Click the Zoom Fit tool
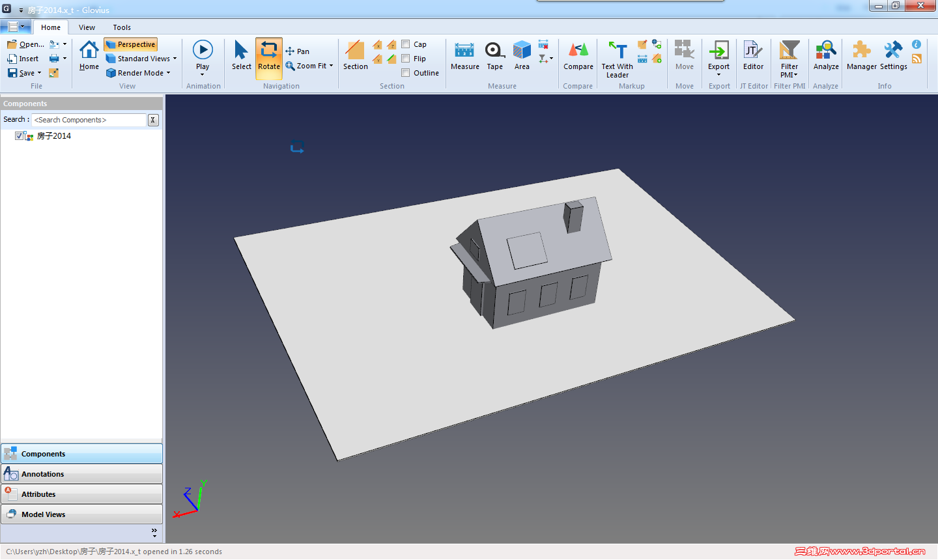This screenshot has height=560, width=938. [x=306, y=66]
